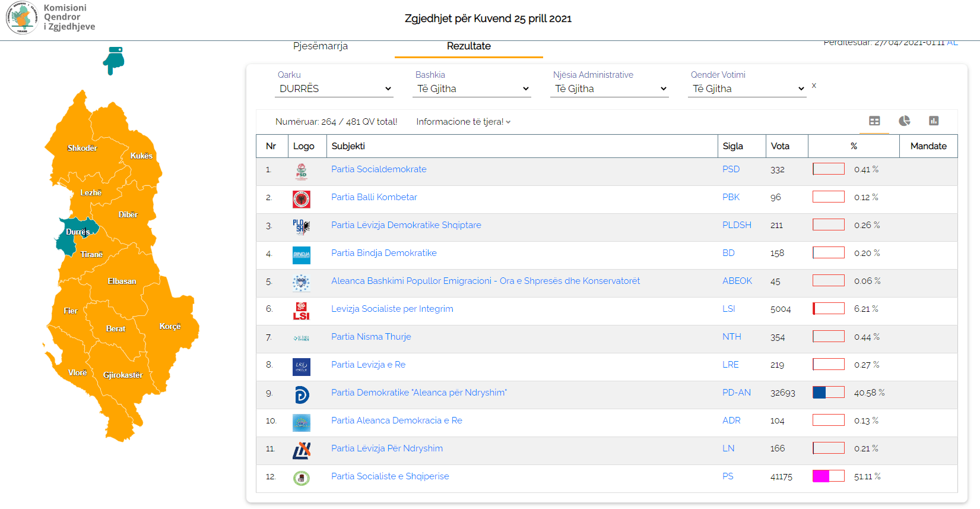Click the Lëvizja Për Ndryshim logo
This screenshot has width=980, height=509.
pos(302,451)
